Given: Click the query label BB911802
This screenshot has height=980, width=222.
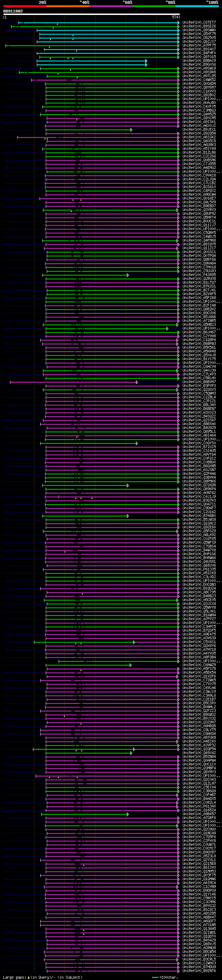Looking at the screenshot, I should coord(13,11).
